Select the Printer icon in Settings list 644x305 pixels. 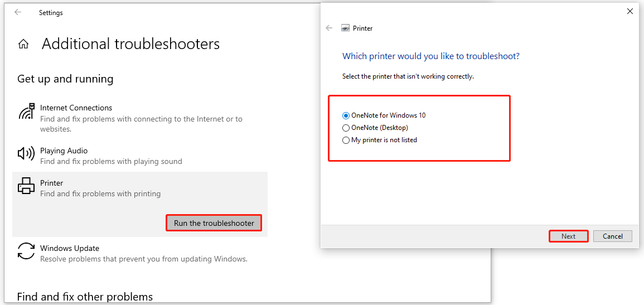point(27,186)
